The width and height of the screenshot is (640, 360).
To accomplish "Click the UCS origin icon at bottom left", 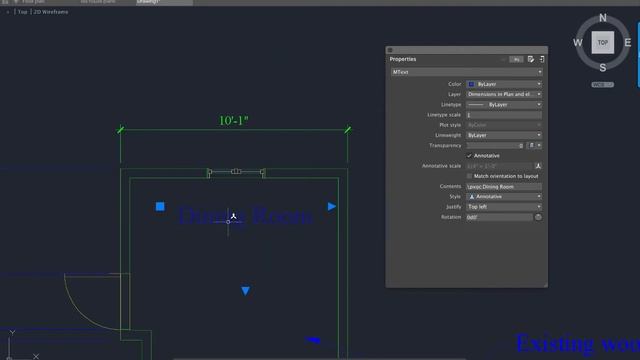I will tap(9, 358).
